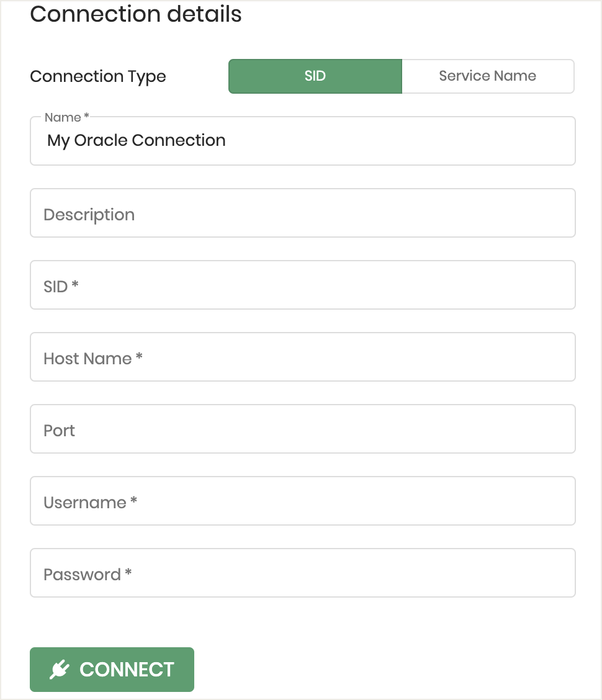Focus the Description input field

[x=303, y=213]
